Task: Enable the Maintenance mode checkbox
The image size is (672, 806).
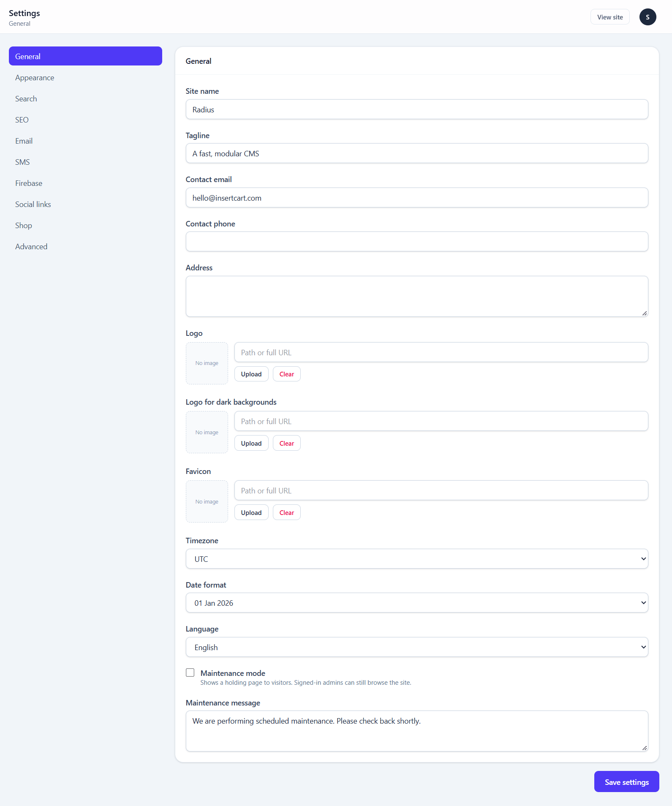Action: pyautogui.click(x=190, y=673)
